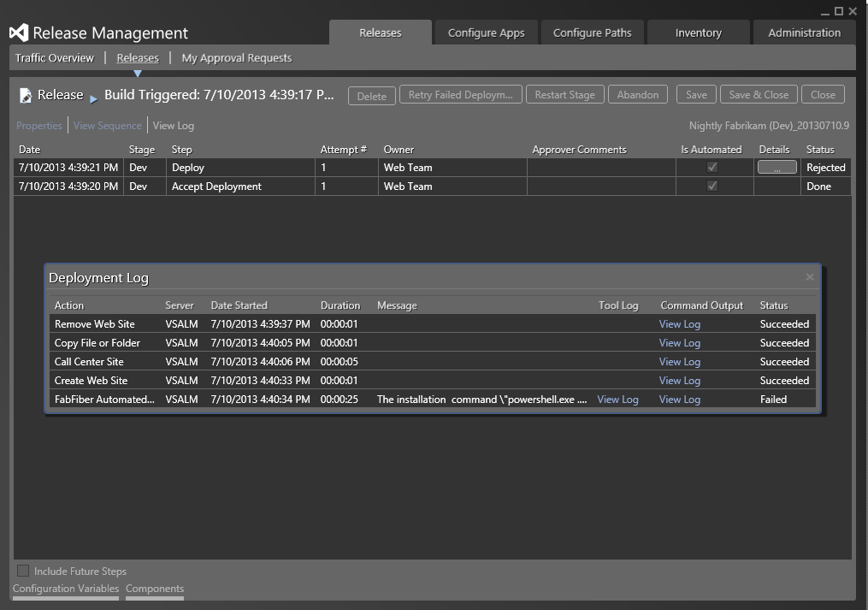Open My Approval Requests
This screenshot has height=610, width=868.
point(237,57)
